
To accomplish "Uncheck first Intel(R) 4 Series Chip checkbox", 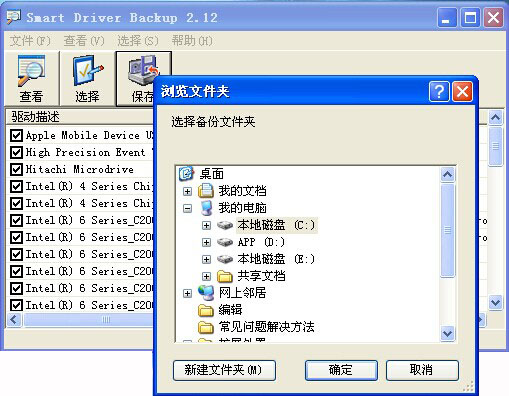I will [16, 186].
